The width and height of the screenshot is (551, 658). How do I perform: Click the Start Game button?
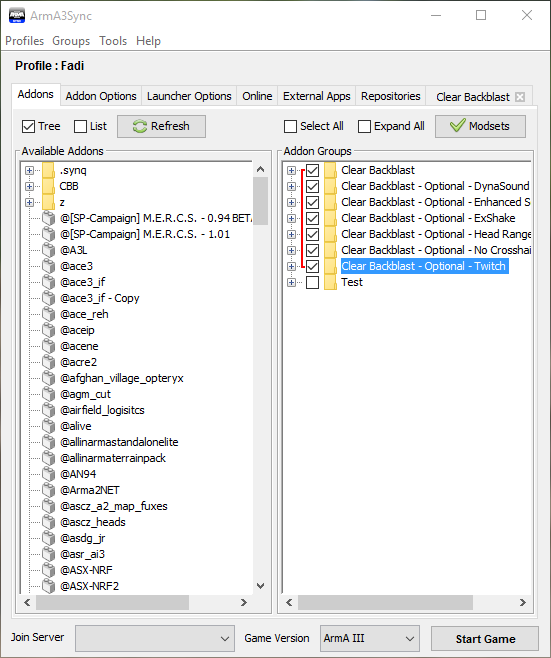pos(485,639)
